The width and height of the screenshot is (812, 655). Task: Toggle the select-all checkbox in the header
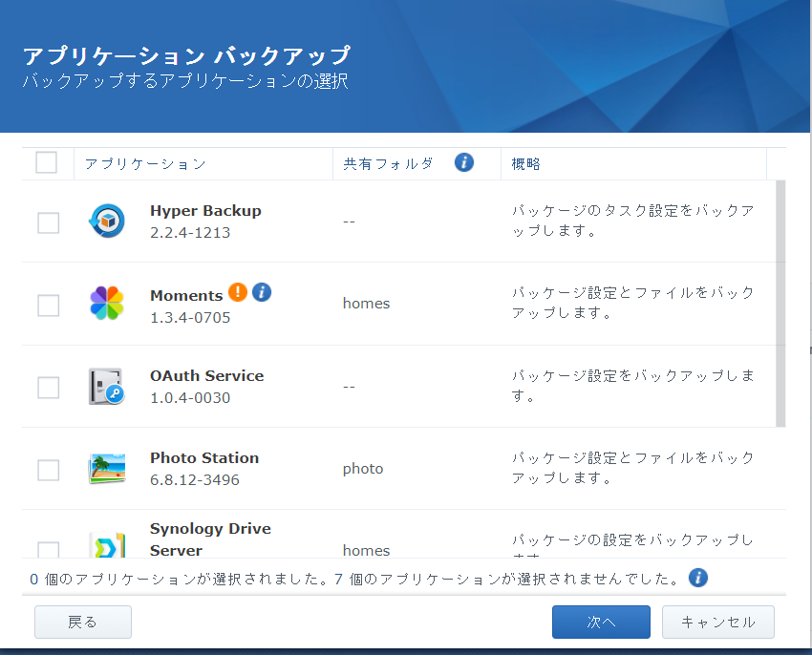tap(47, 162)
